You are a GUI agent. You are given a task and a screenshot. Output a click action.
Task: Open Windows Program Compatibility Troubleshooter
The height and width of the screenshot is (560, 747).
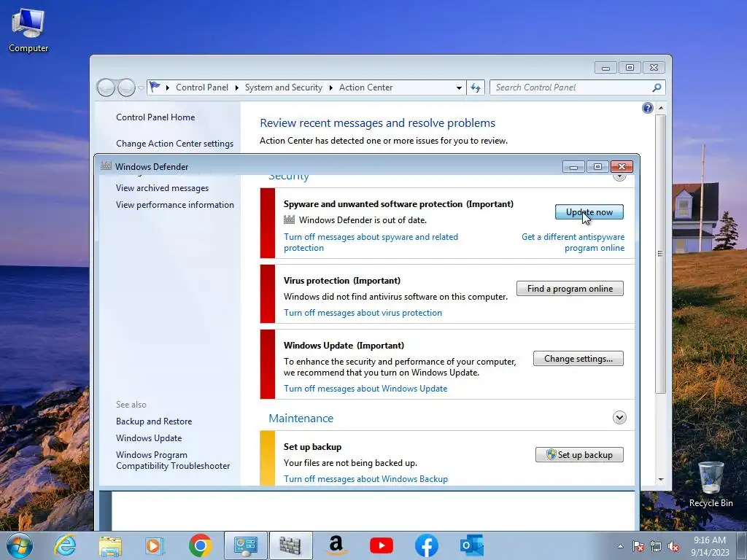(173, 461)
